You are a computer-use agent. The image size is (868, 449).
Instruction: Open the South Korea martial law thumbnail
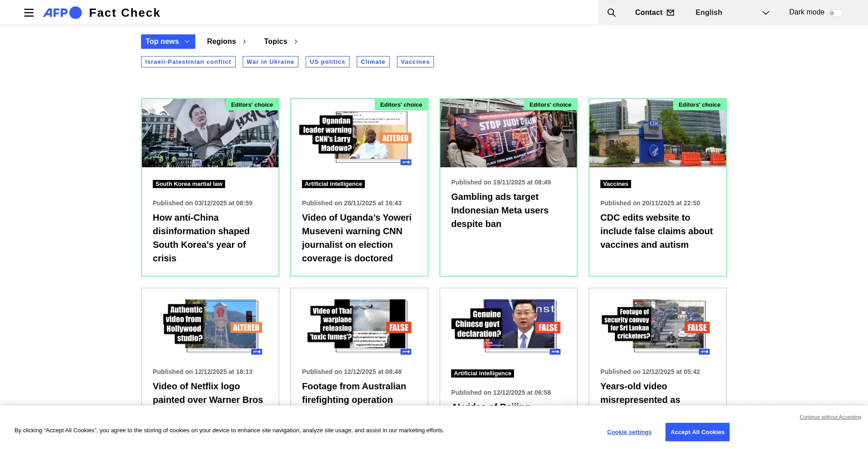tap(210, 133)
